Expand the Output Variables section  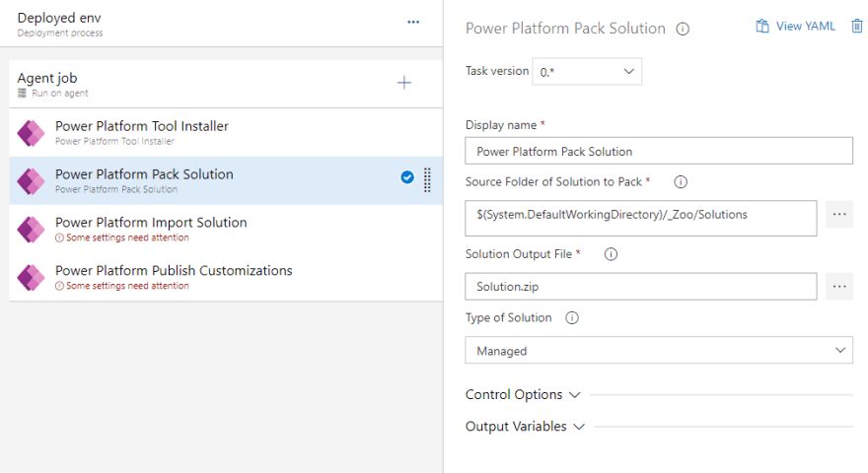coord(525,427)
